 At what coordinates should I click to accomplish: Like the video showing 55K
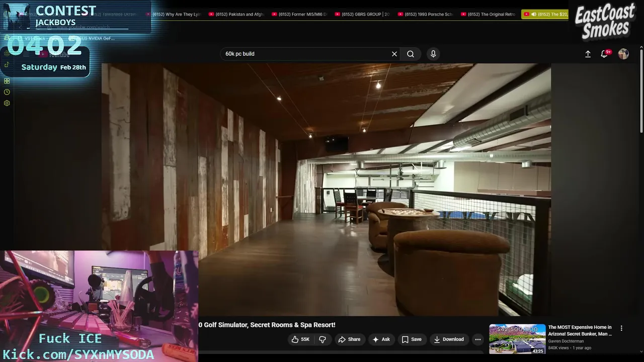pos(300,339)
